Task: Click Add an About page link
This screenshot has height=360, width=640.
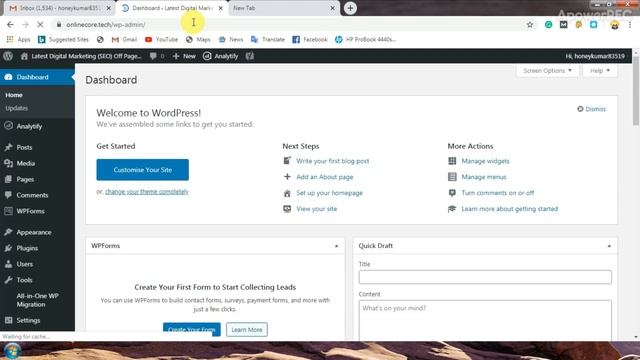Action: (x=325, y=177)
